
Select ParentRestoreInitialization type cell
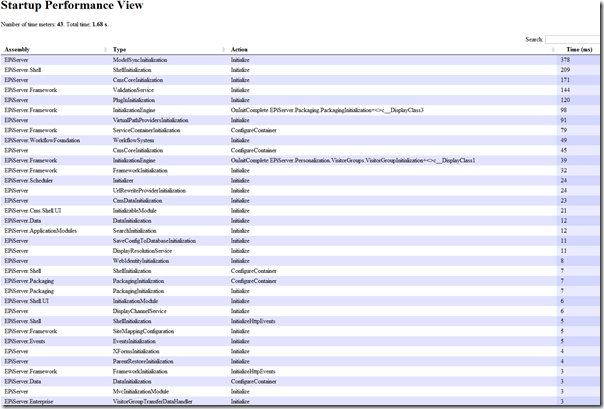click(143, 361)
